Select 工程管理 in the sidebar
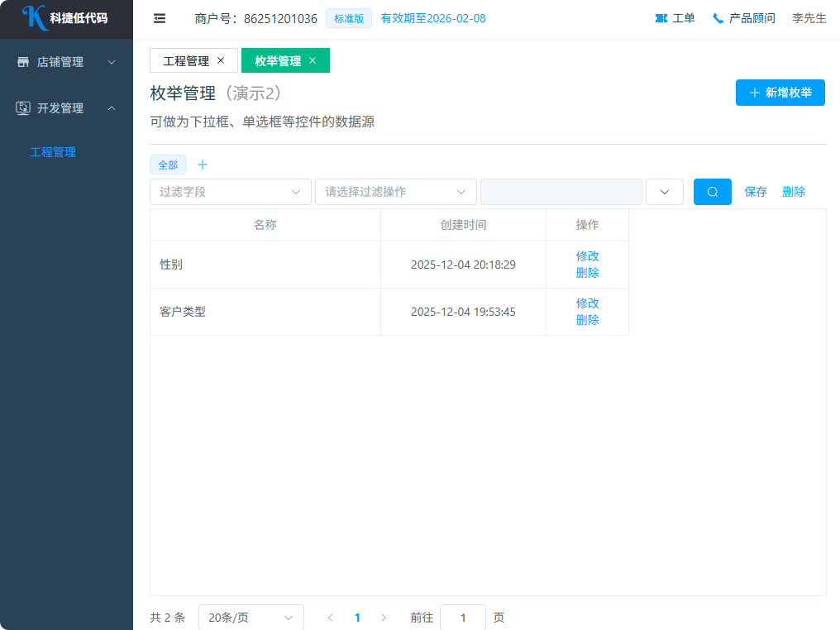840x630 pixels. 53,152
